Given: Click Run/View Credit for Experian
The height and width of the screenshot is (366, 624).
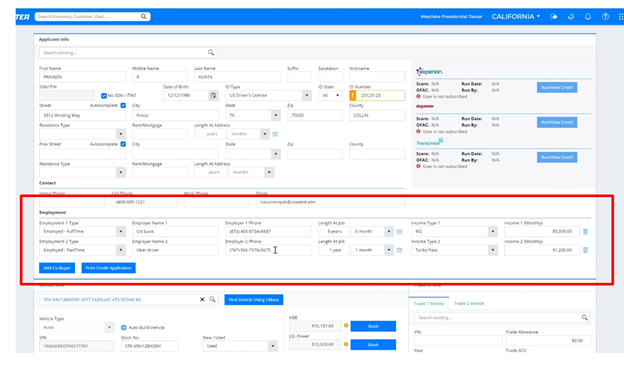Looking at the screenshot, I should tap(557, 88).
